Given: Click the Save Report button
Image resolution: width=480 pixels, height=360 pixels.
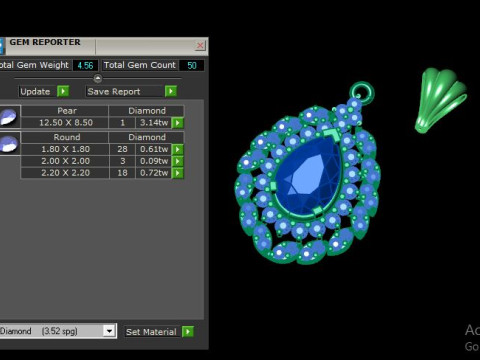Looking at the screenshot, I should point(125,91).
